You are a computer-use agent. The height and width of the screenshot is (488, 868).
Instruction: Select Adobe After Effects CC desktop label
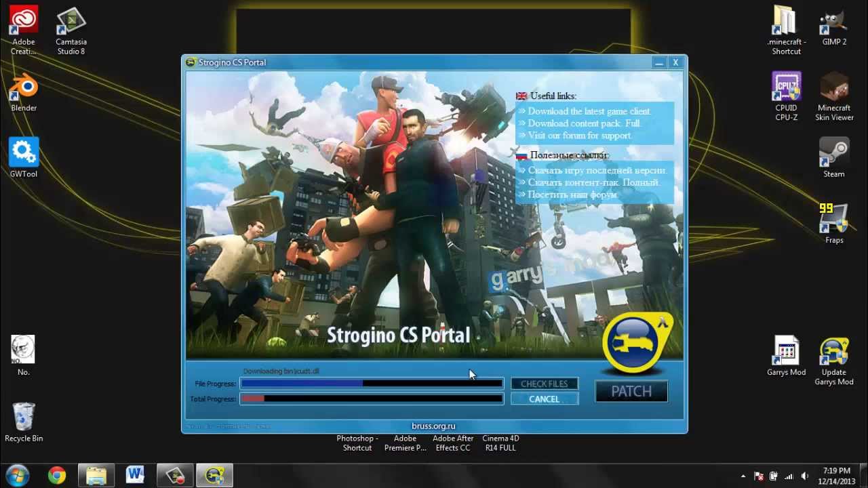pyautogui.click(x=453, y=443)
